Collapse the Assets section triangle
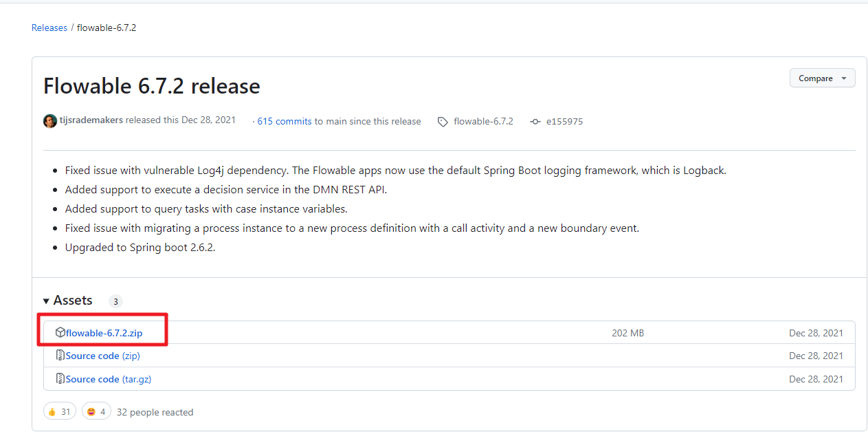868x432 pixels. pos(46,301)
